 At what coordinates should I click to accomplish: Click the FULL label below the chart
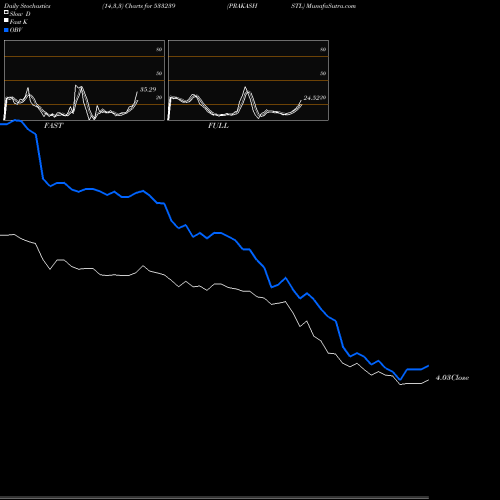(218, 126)
